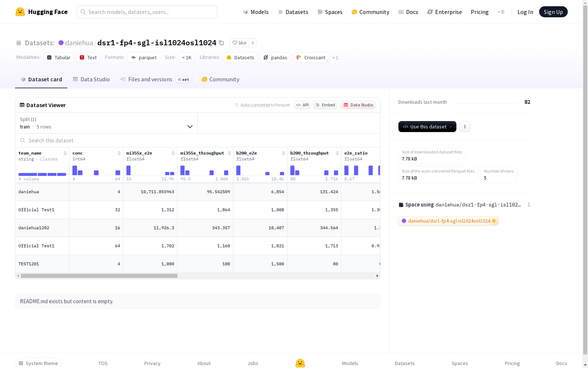Click the scroll-left arrow of the table
Viewport: 588px width, 368px height.
click(18, 276)
